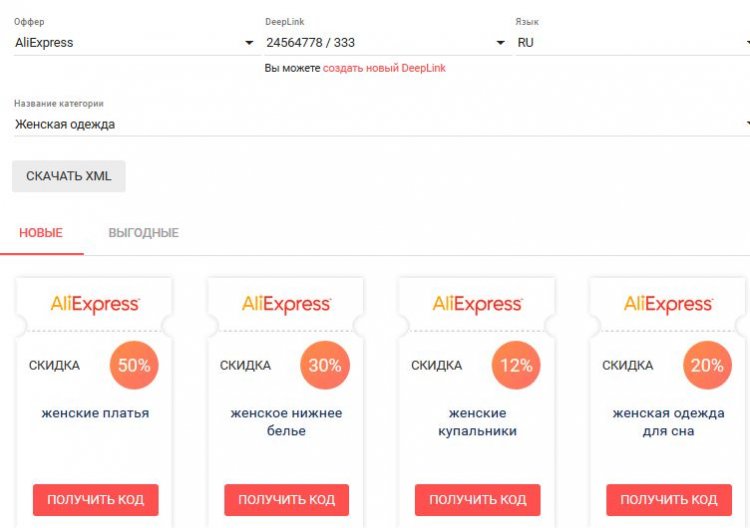The height and width of the screenshot is (528, 750).
Task: Open the Оффер dropdown showing AliExpress
Action: 136,43
